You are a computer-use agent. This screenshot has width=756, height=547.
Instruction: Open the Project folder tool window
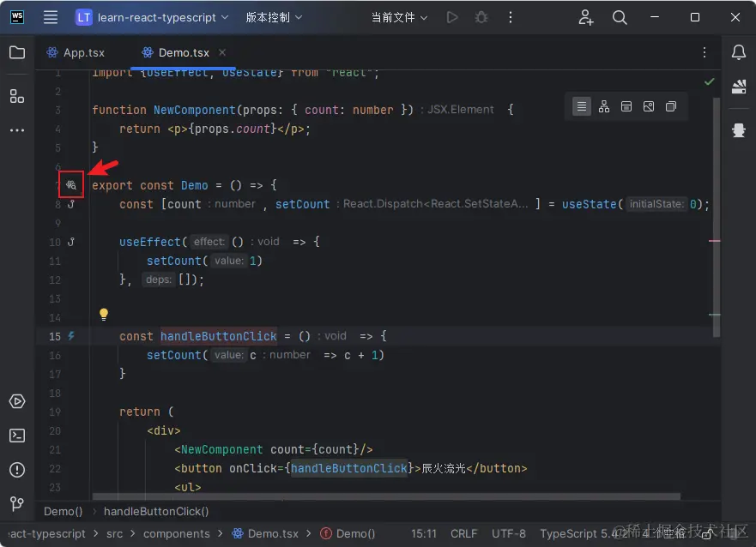[x=17, y=52]
